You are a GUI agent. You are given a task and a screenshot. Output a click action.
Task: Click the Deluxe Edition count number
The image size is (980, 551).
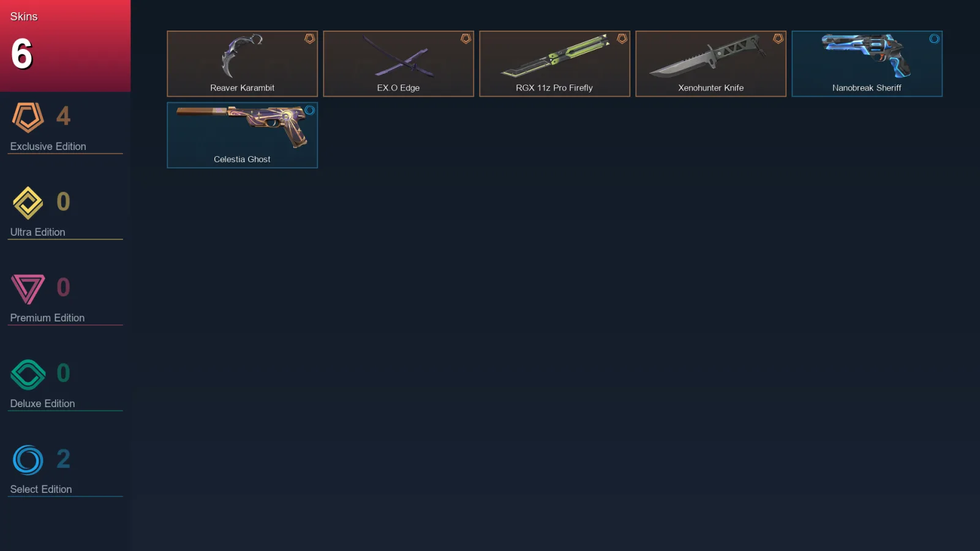63,373
